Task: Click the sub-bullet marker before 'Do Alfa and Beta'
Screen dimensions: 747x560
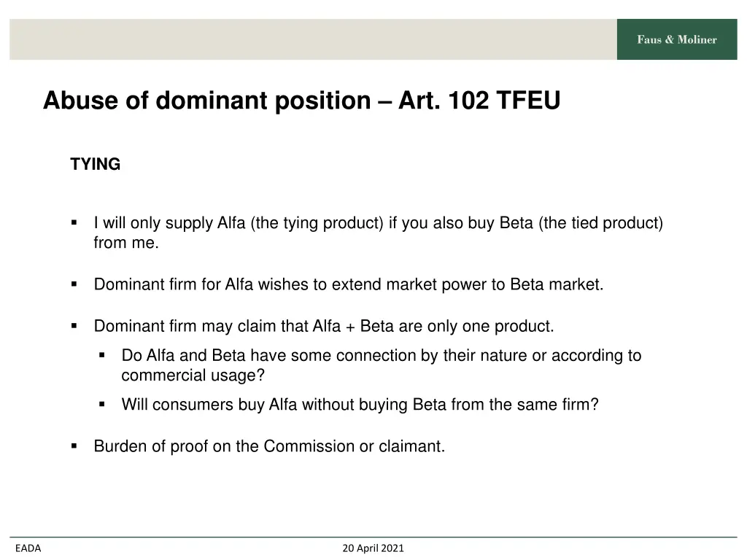Action: [x=102, y=355]
